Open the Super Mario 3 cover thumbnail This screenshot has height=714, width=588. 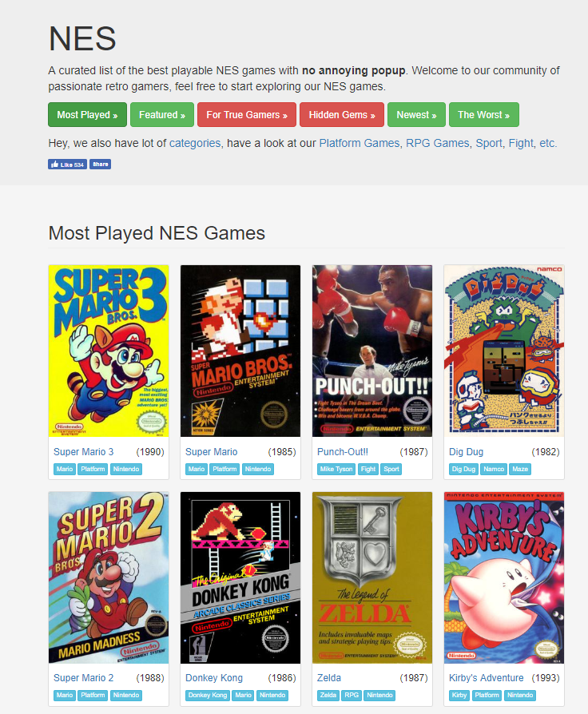tap(109, 351)
